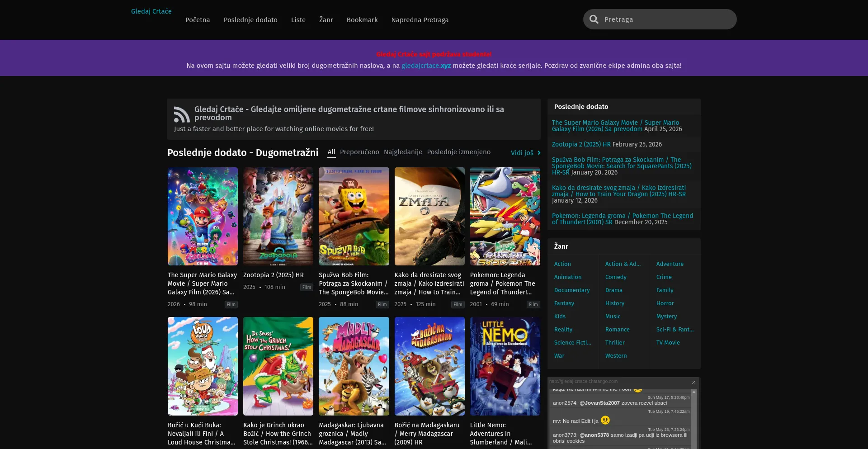Image resolution: width=868 pixels, height=449 pixels.
Task: Select the Documentary genre
Action: pos(572,290)
